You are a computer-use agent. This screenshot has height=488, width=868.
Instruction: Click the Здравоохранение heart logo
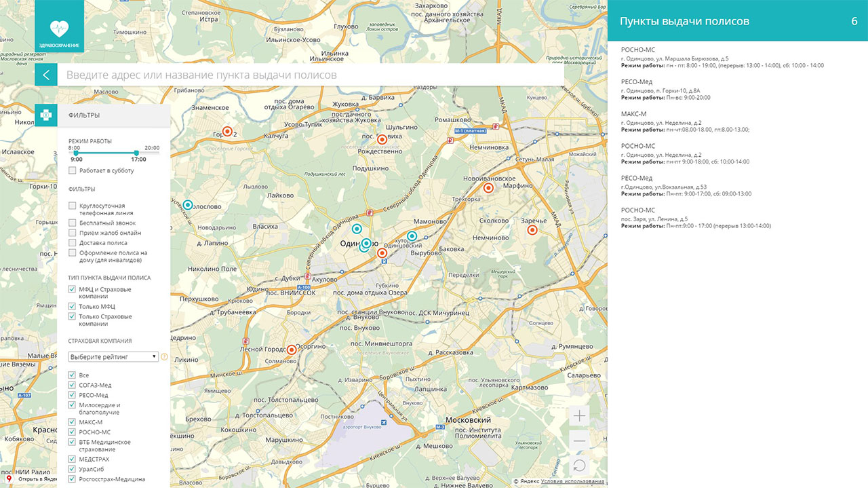(59, 26)
